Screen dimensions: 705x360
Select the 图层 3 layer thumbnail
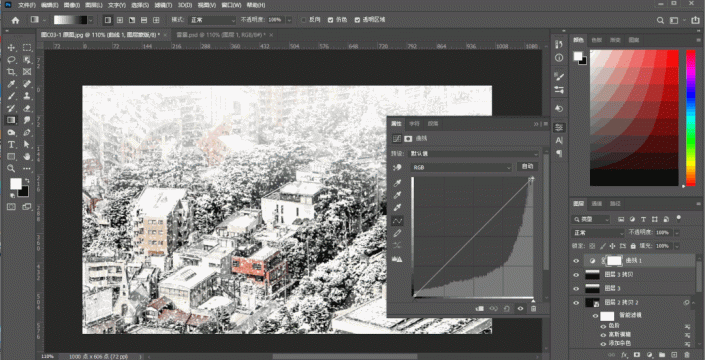(592, 288)
